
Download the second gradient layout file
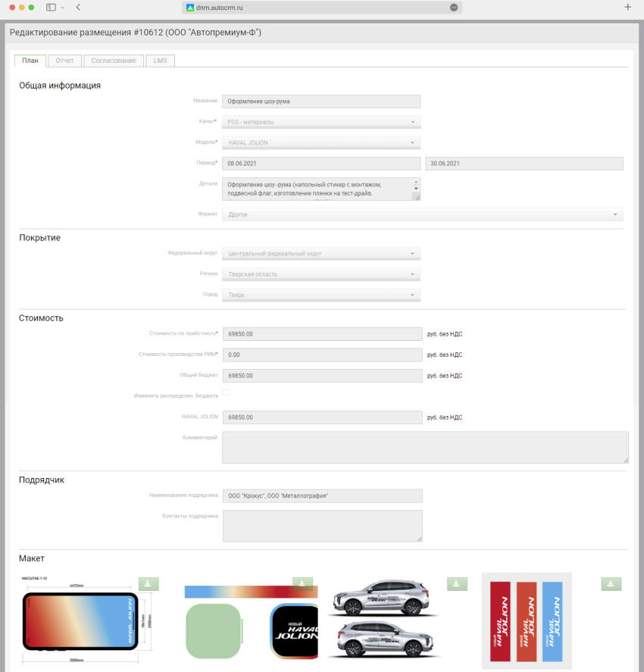[x=302, y=583]
